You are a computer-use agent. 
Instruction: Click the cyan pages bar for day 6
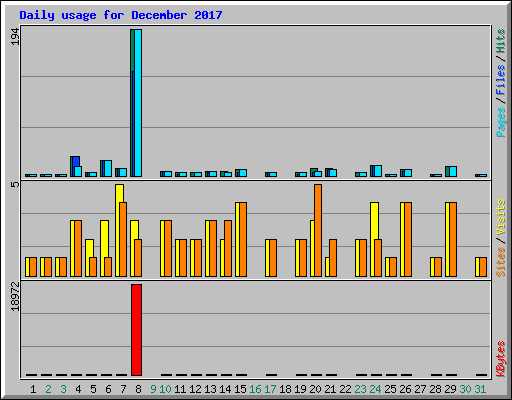click(108, 169)
